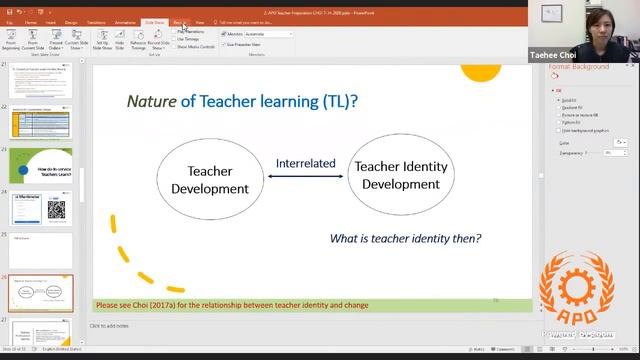Switch to the Design ribbon tab
The height and width of the screenshot is (360, 640).
[x=71, y=22]
